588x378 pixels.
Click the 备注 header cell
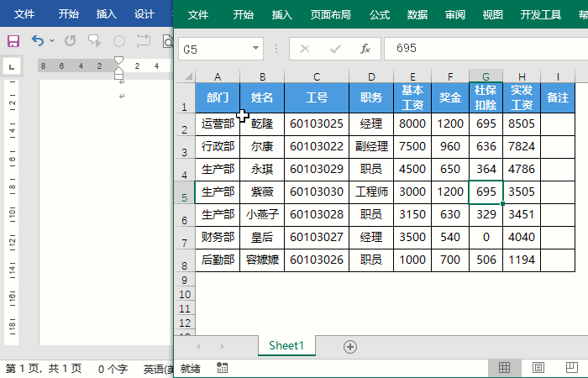pyautogui.click(x=558, y=97)
